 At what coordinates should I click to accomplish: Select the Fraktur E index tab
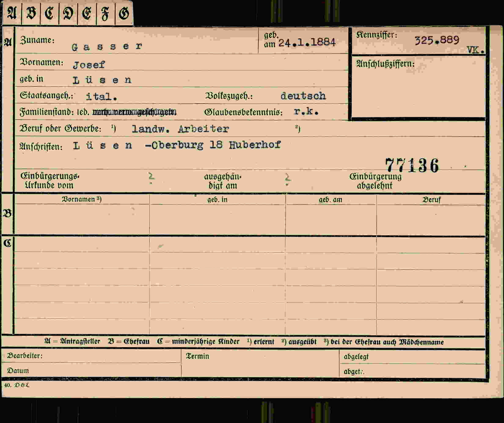click(x=87, y=13)
